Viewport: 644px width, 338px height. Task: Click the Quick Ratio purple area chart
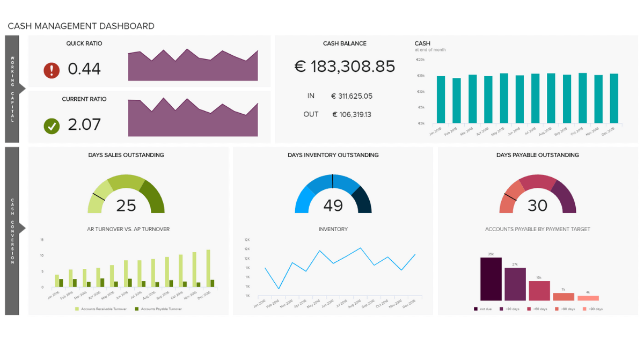click(x=193, y=64)
